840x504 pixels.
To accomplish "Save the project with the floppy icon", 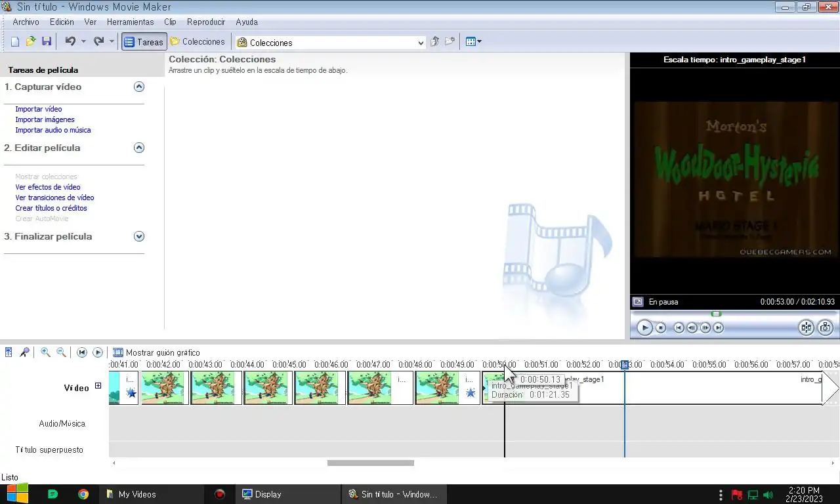I will point(47,41).
